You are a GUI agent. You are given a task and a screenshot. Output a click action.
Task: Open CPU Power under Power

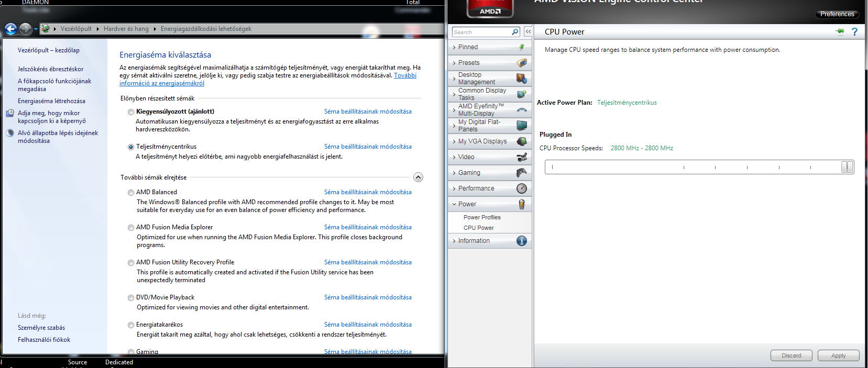point(479,228)
